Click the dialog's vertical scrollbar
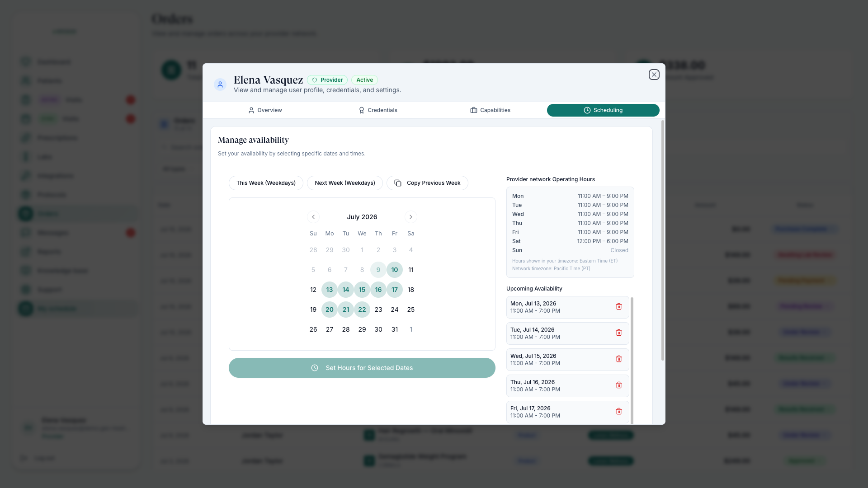 click(663, 240)
